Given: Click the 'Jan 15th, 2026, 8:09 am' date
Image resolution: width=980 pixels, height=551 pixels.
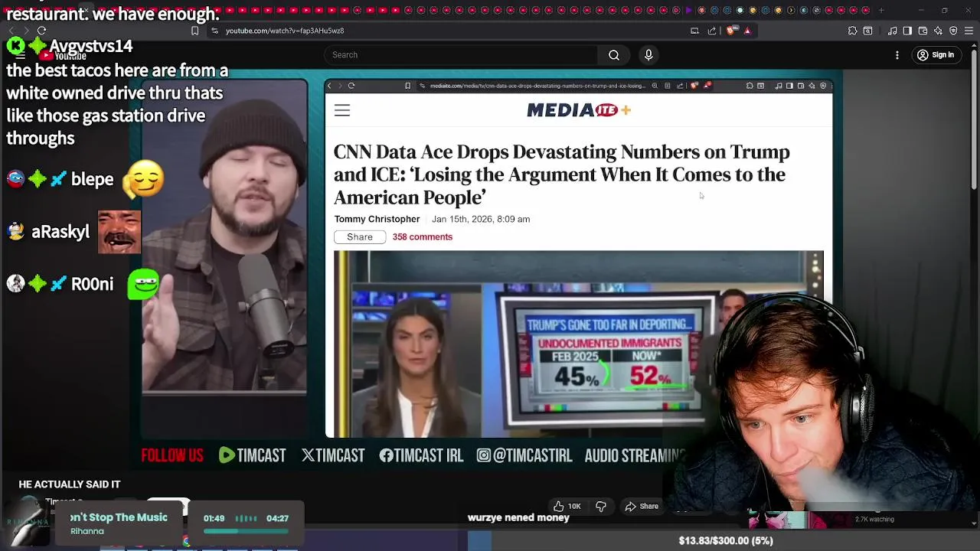Looking at the screenshot, I should (x=481, y=219).
